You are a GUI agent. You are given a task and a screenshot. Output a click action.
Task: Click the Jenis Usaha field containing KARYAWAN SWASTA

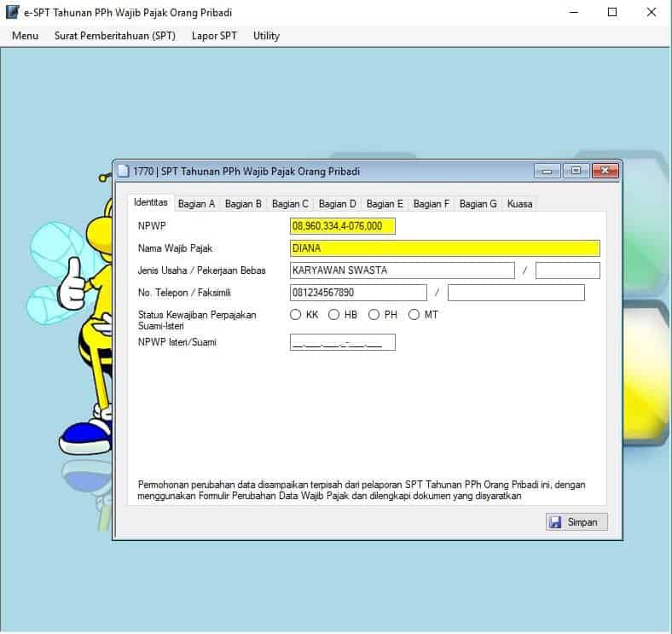[x=402, y=270]
